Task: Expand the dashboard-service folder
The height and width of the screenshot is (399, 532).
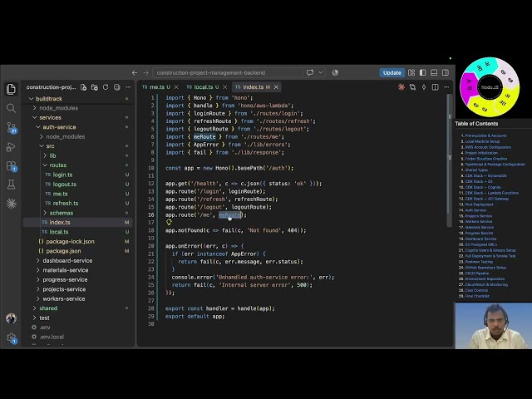Action: 38,260
